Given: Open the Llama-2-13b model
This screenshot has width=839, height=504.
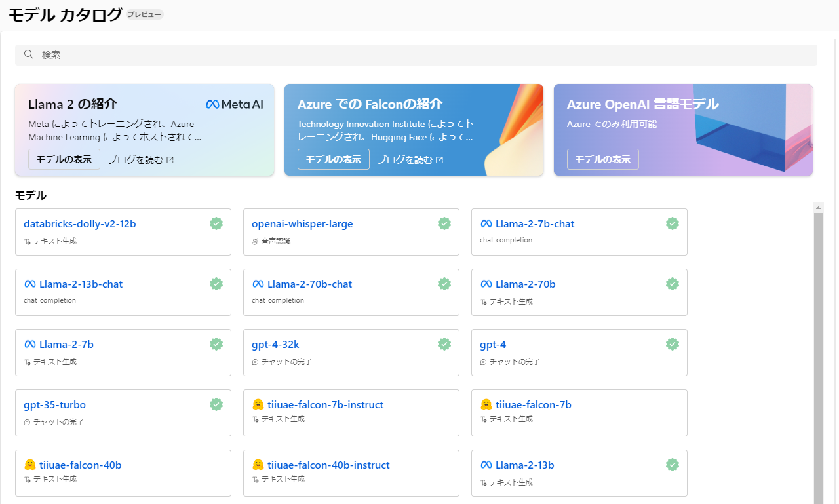Looking at the screenshot, I should click(525, 465).
